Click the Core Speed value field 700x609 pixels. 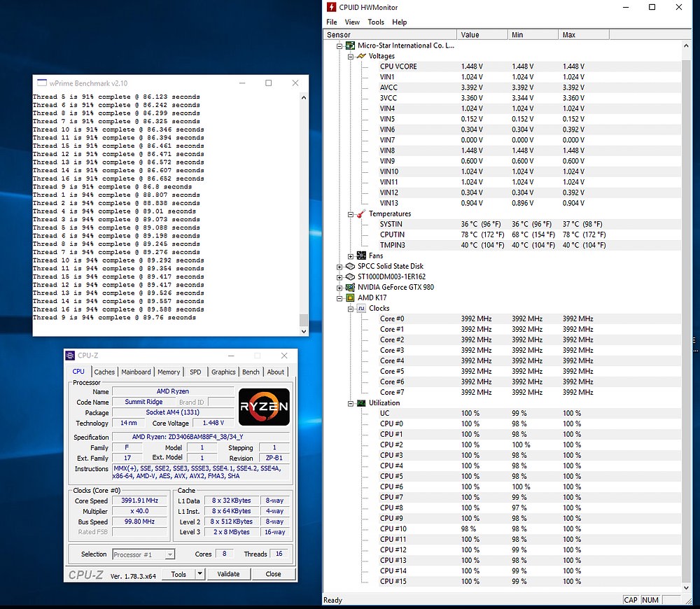(x=139, y=500)
